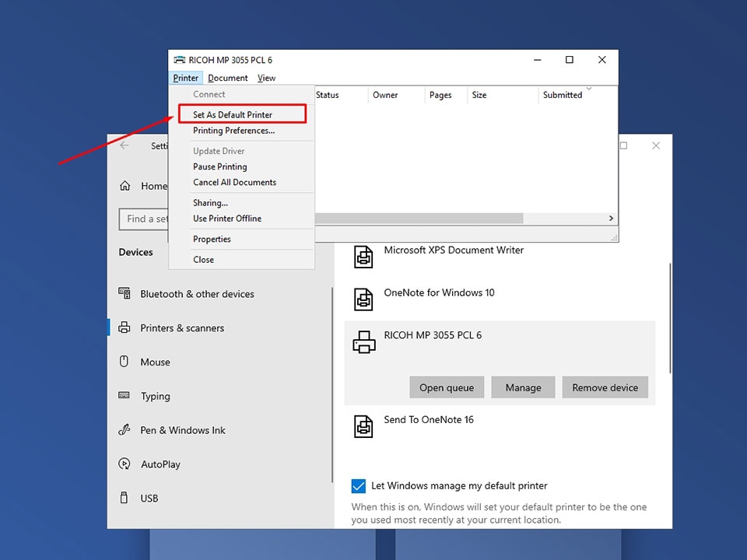This screenshot has width=747, height=560.
Task: Click the Manage button
Action: [x=523, y=387]
